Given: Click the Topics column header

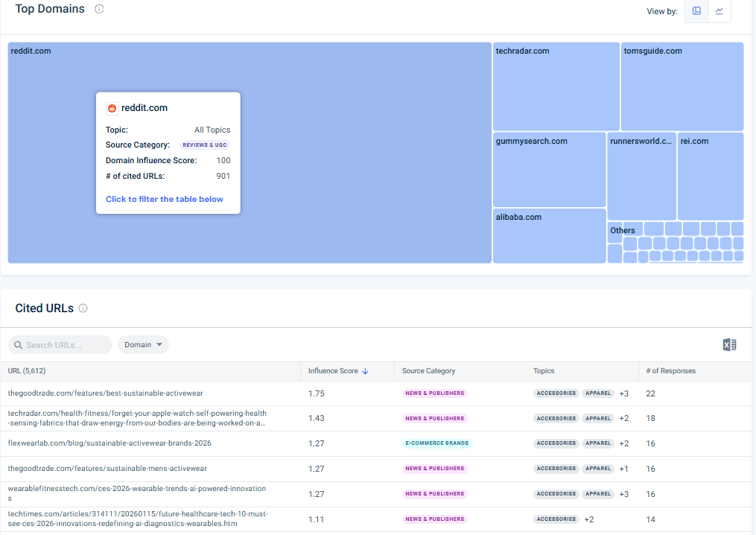Looking at the screenshot, I should click(x=544, y=371).
